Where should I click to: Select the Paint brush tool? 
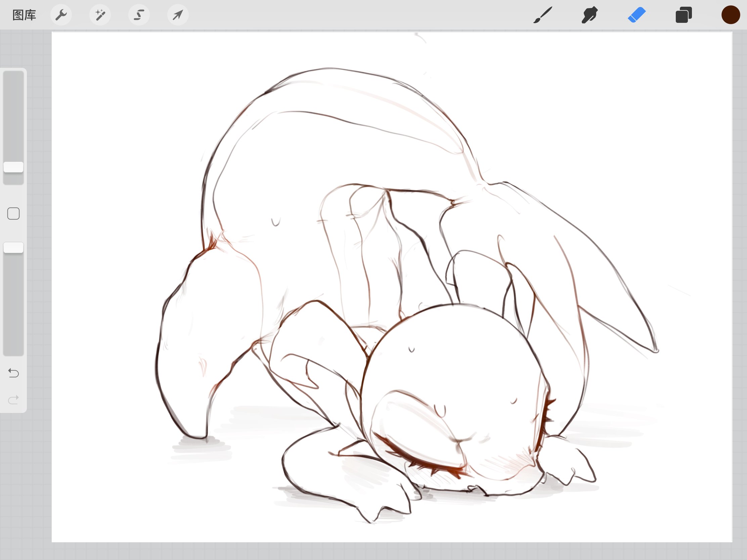pos(543,15)
